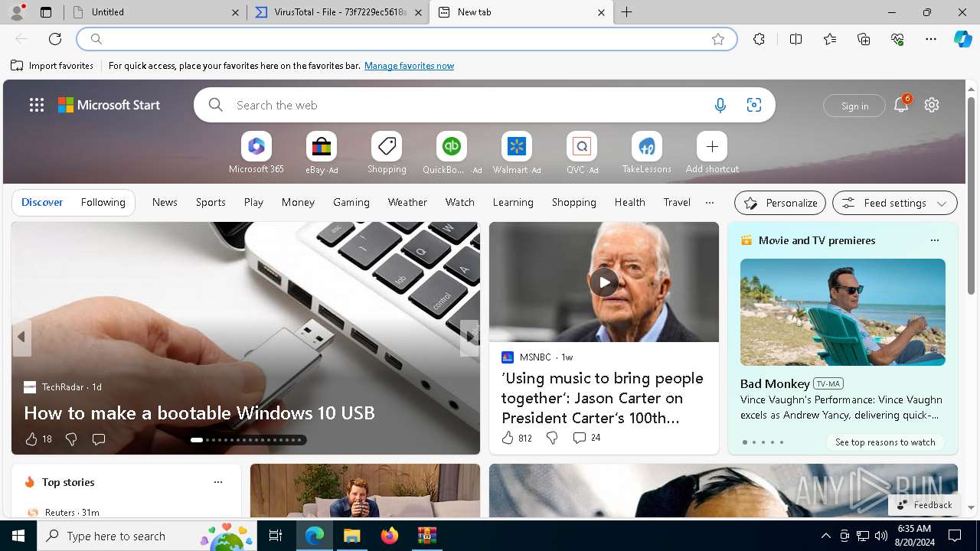
Task: Expand Feed settings dropdown
Action: tap(895, 203)
